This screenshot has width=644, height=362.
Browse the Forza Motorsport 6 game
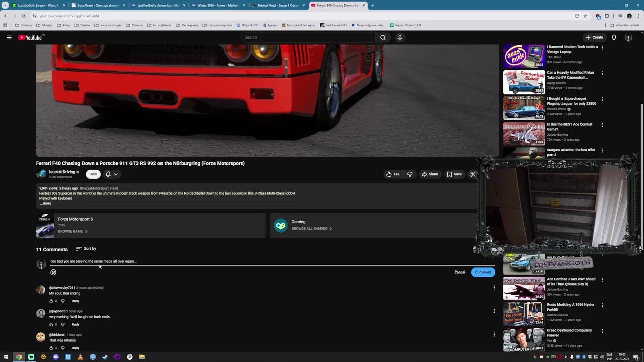73,231
